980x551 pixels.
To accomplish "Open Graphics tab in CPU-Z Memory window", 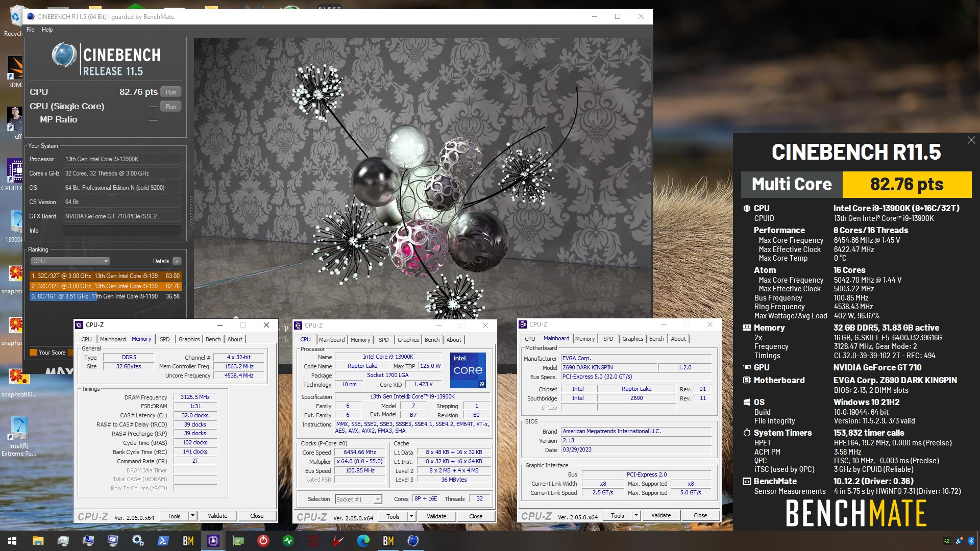I will (189, 339).
